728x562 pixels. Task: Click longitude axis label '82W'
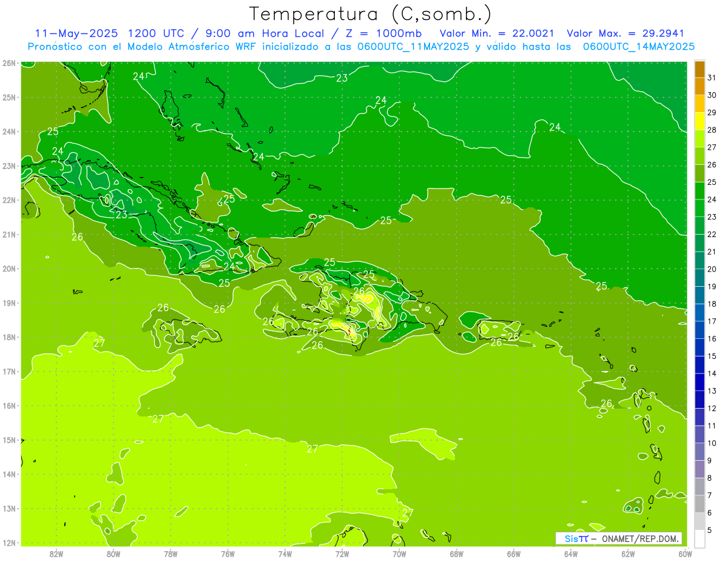pyautogui.click(x=56, y=554)
